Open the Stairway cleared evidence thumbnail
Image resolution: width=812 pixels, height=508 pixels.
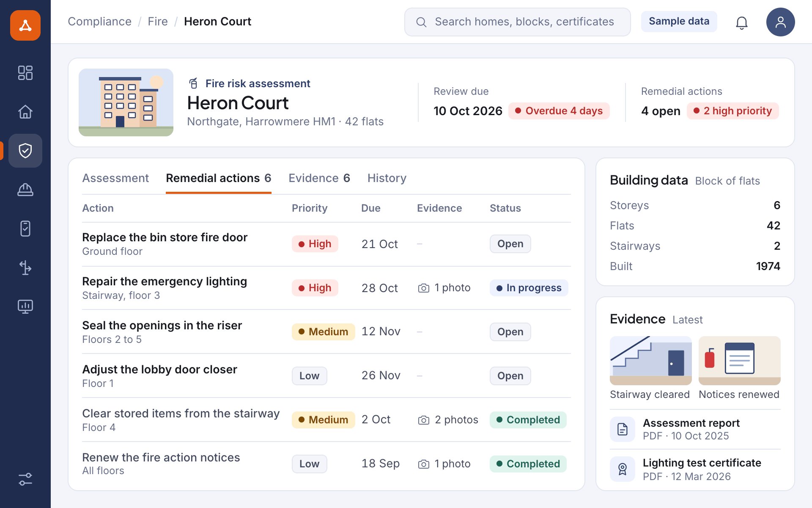pos(651,361)
